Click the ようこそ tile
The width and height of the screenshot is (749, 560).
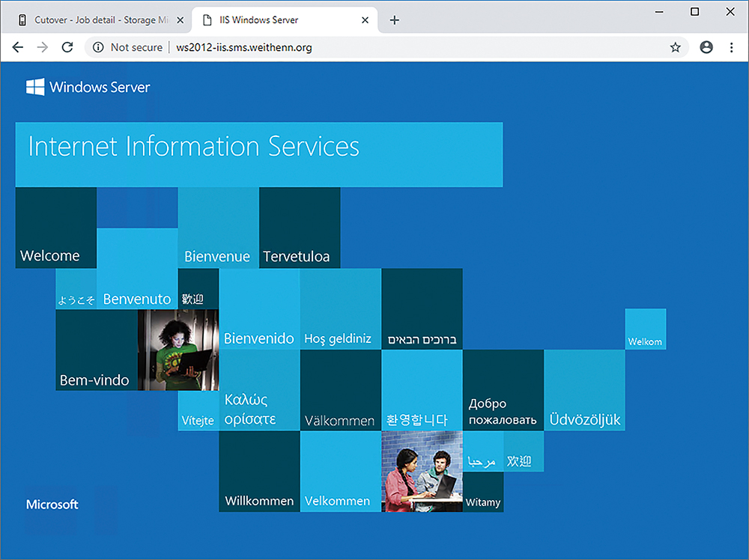(76, 289)
